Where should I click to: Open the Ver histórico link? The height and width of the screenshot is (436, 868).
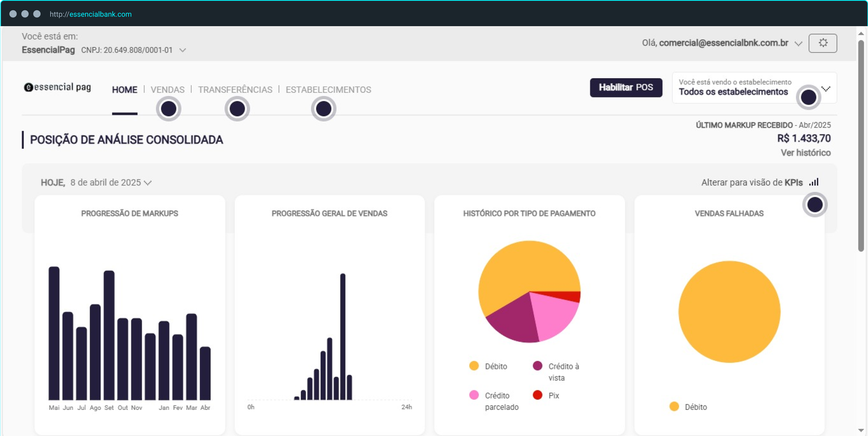(x=805, y=153)
